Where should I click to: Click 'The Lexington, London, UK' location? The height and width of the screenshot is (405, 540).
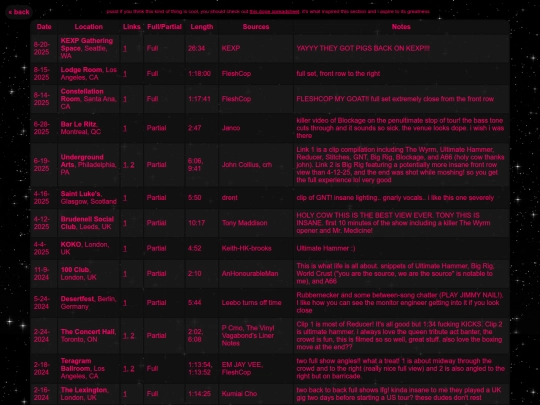click(84, 394)
